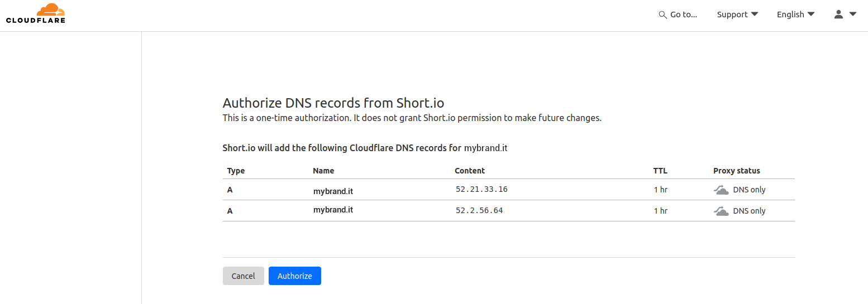
Task: Click DNS only cloud icon for 52.2.56.64
Action: [x=721, y=211]
